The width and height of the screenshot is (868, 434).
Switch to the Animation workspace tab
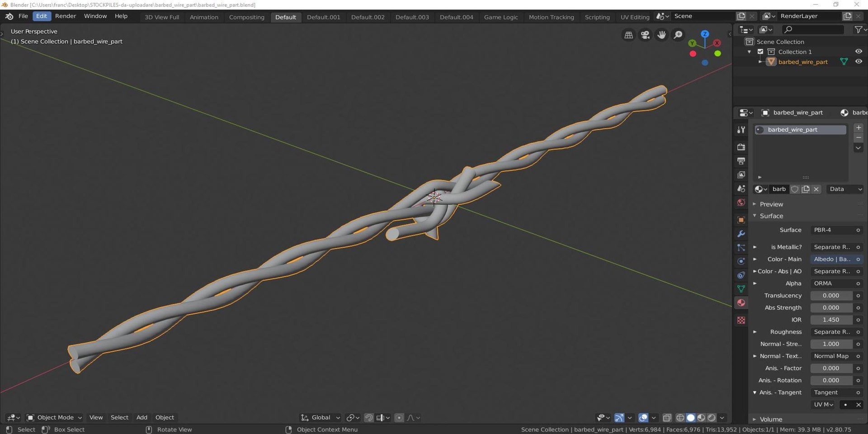(x=204, y=17)
